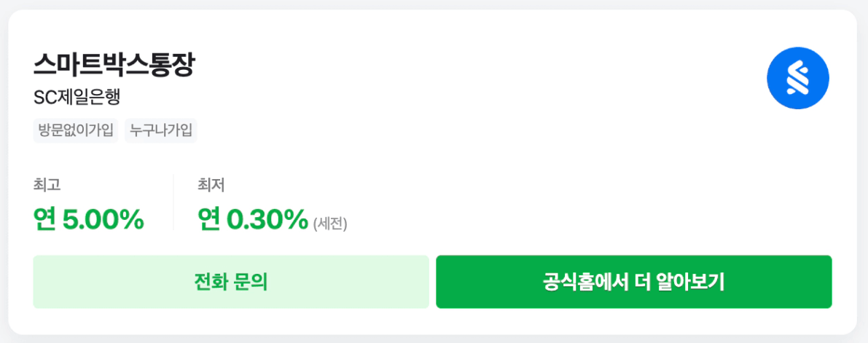Click the 방문없이가입 tag
Image resolution: width=868 pixels, height=343 pixels.
coord(76,131)
